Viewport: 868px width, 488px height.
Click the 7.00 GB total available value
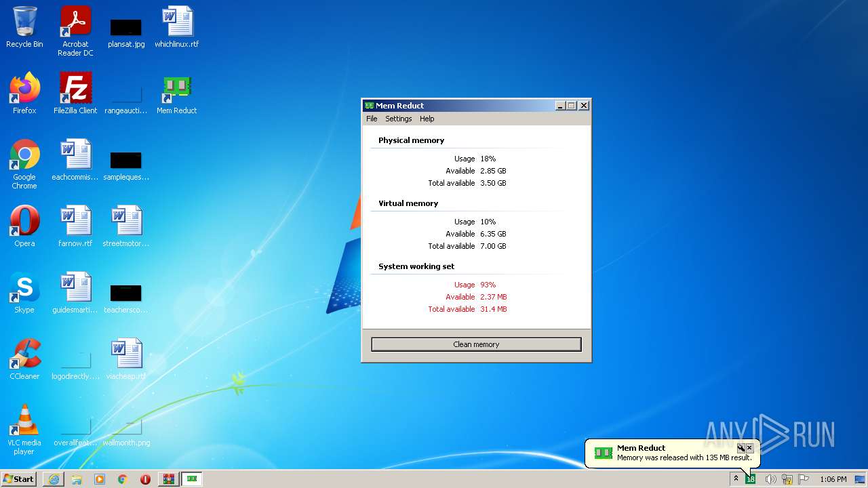tap(493, 246)
